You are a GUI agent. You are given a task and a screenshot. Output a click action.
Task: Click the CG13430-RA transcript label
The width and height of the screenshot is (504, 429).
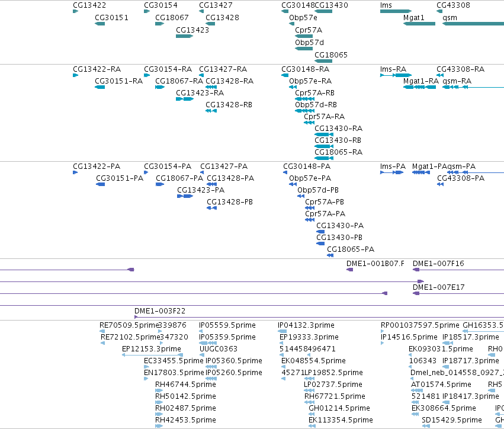click(338, 129)
